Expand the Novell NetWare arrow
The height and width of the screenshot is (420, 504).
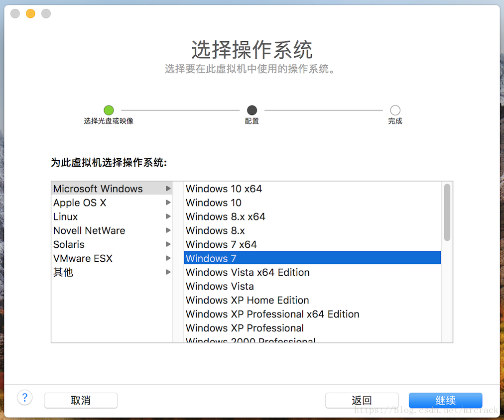168,230
